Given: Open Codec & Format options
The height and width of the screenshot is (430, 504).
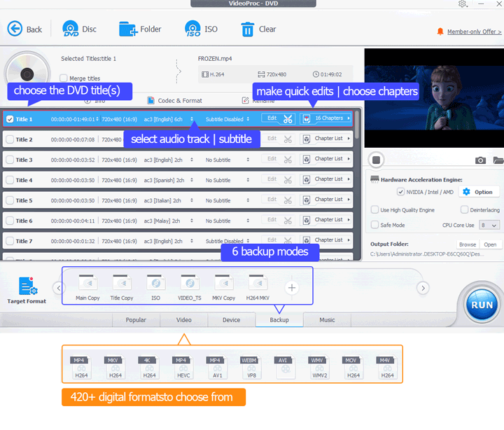Looking at the screenshot, I should pyautogui.click(x=175, y=101).
